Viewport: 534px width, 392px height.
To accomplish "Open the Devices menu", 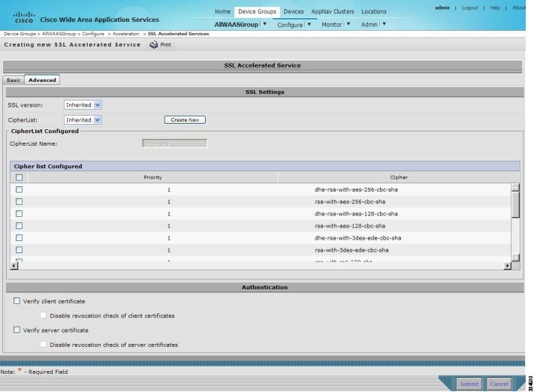I will [294, 11].
